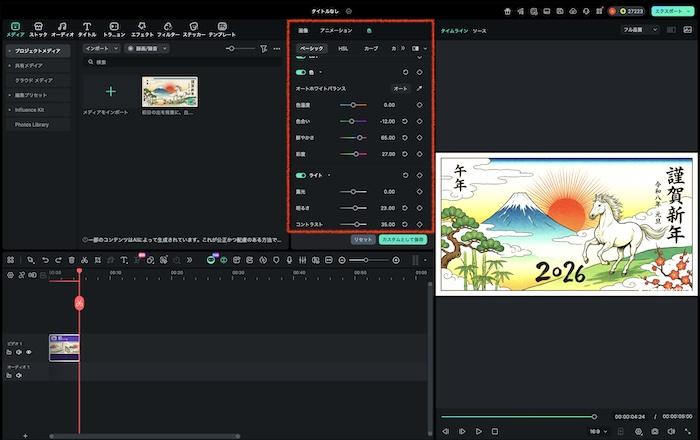The height and width of the screenshot is (440, 700).
Task: Click the contrast (コントラスト) slider
Action: 353,224
